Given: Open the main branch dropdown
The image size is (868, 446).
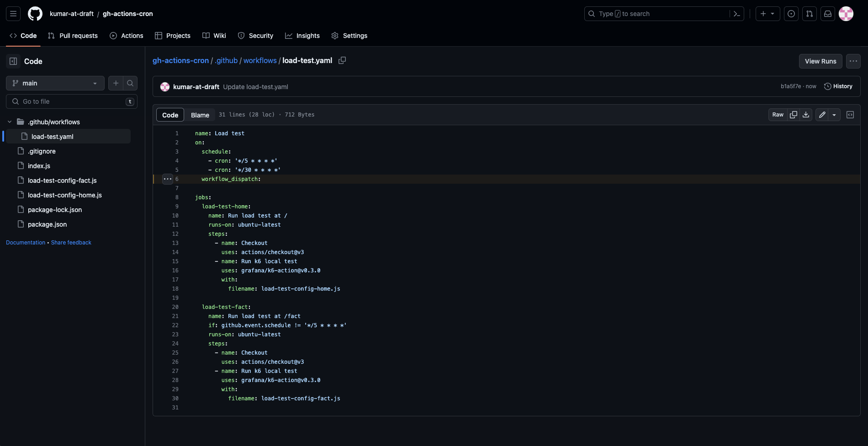Looking at the screenshot, I should coord(55,83).
